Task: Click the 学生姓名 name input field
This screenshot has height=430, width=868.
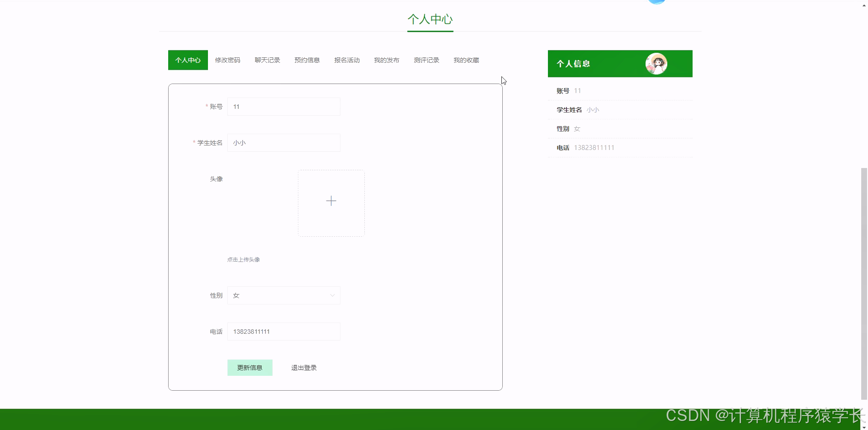Action: (283, 142)
